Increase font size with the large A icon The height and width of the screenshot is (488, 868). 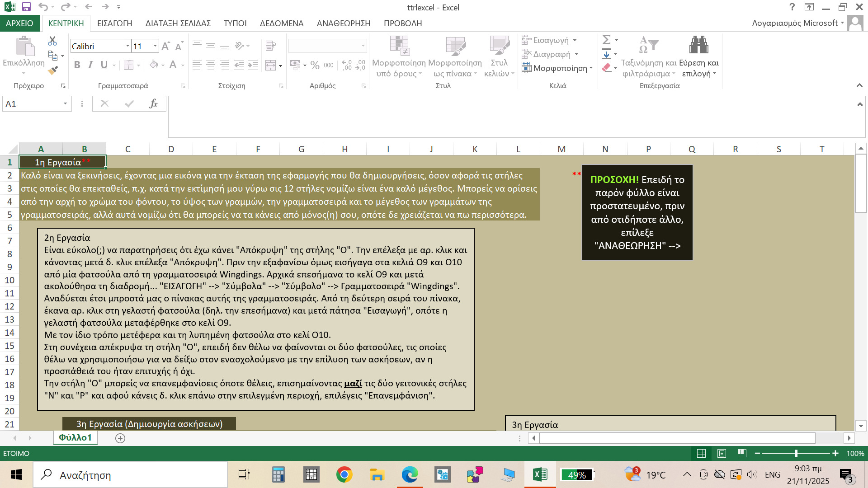point(166,46)
